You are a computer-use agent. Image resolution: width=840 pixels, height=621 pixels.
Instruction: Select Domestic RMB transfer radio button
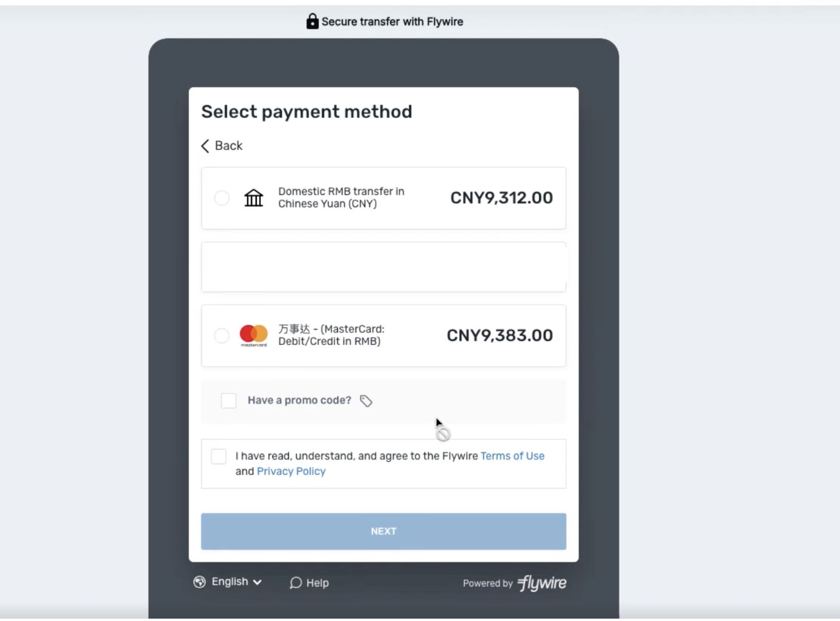222,198
